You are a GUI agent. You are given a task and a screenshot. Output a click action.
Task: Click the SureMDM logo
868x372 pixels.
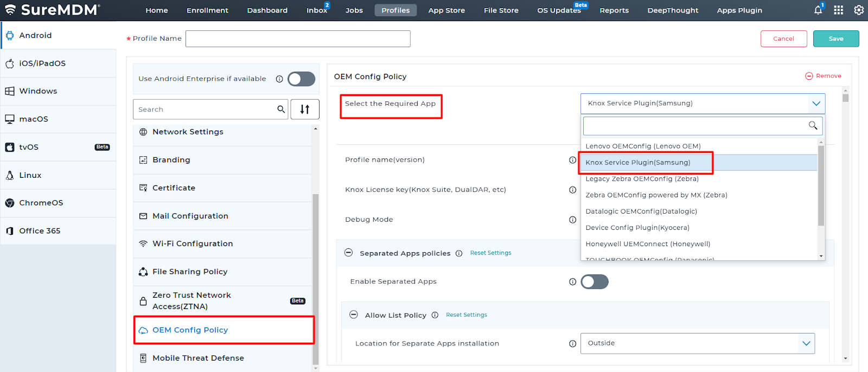coord(53,10)
